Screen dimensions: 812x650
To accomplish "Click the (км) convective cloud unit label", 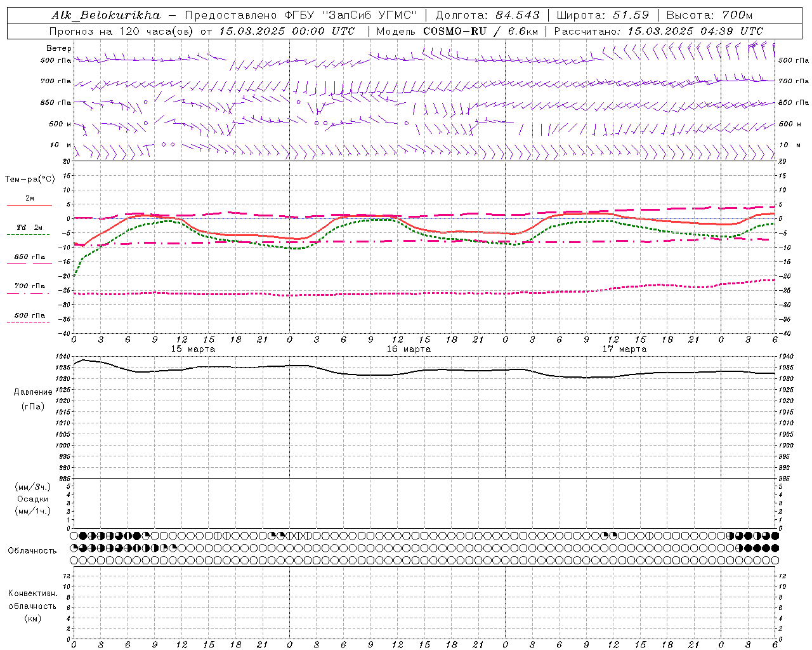I will click(32, 618).
